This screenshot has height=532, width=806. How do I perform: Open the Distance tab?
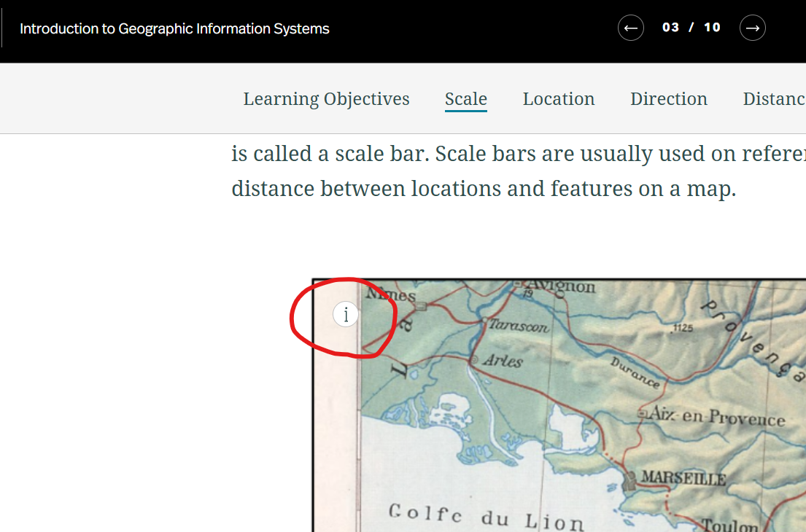coord(774,98)
